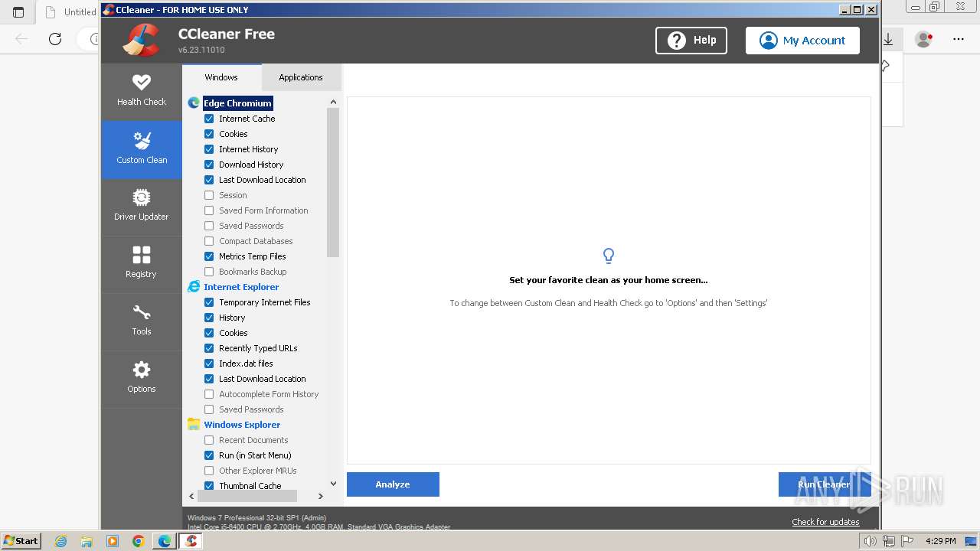The image size is (980, 551).
Task: Enable Compact Databases checkbox
Action: [x=209, y=241]
